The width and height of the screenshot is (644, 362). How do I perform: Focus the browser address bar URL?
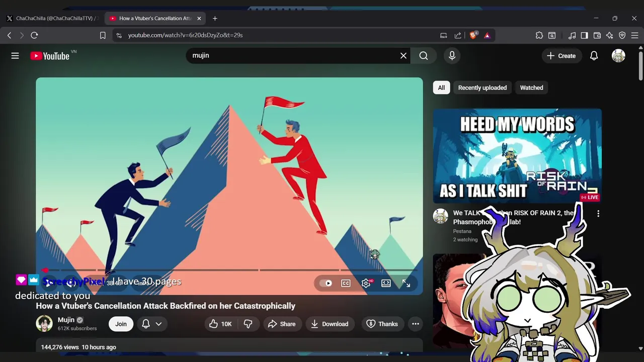coord(185,35)
